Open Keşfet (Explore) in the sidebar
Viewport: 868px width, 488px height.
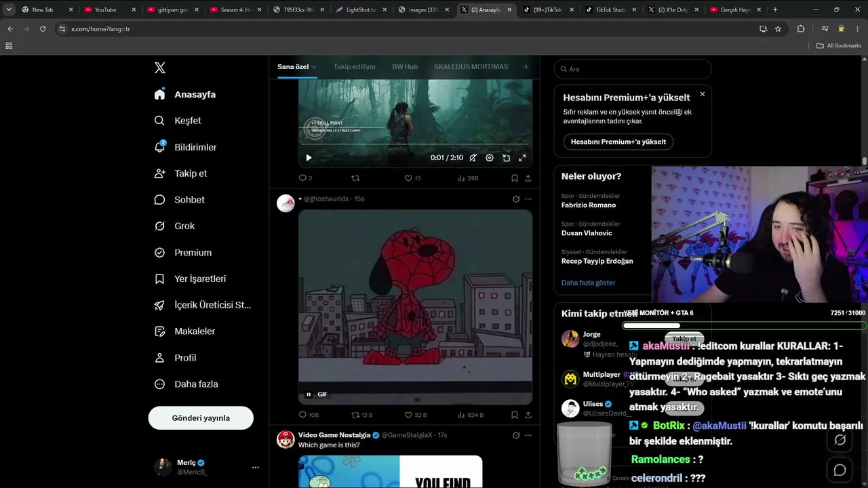178,121
